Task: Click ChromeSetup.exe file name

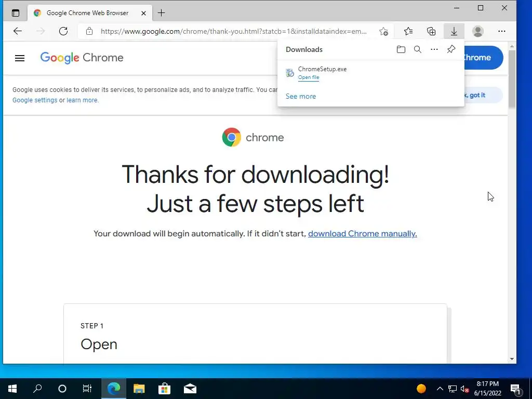Action: pyautogui.click(x=322, y=69)
